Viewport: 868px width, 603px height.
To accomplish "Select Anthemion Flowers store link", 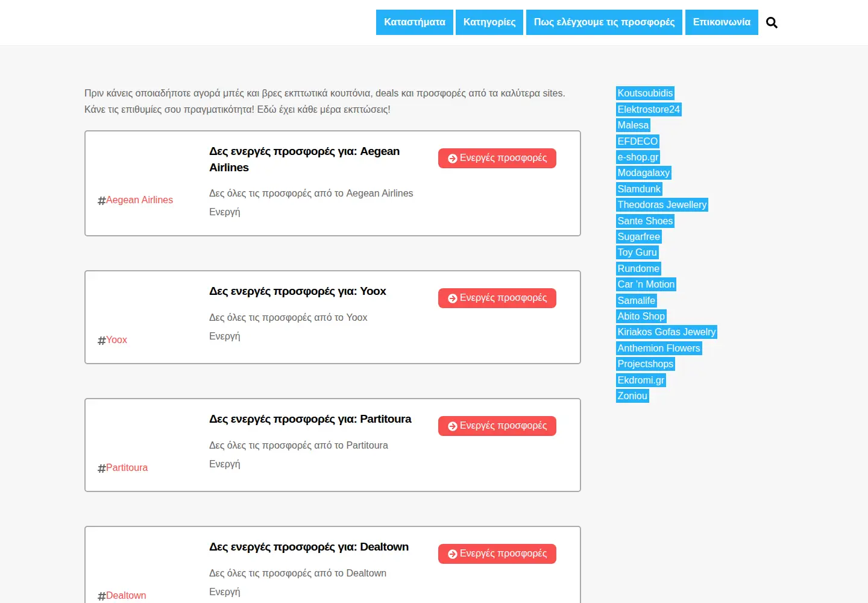I will click(x=659, y=348).
